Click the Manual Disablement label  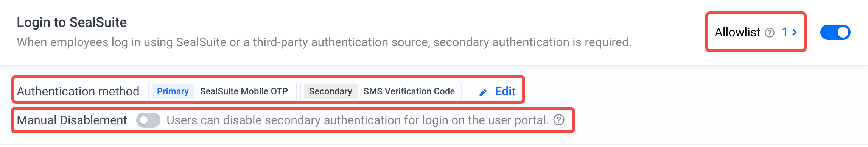[x=72, y=120]
